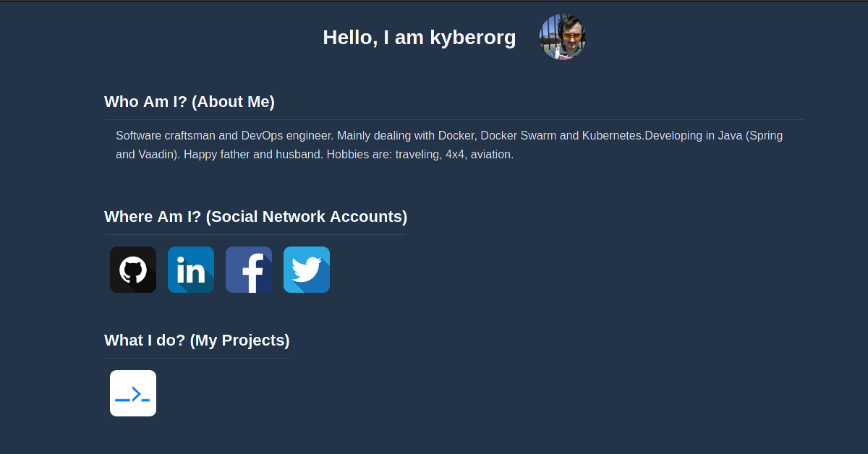Click the last social network icon

tap(306, 269)
